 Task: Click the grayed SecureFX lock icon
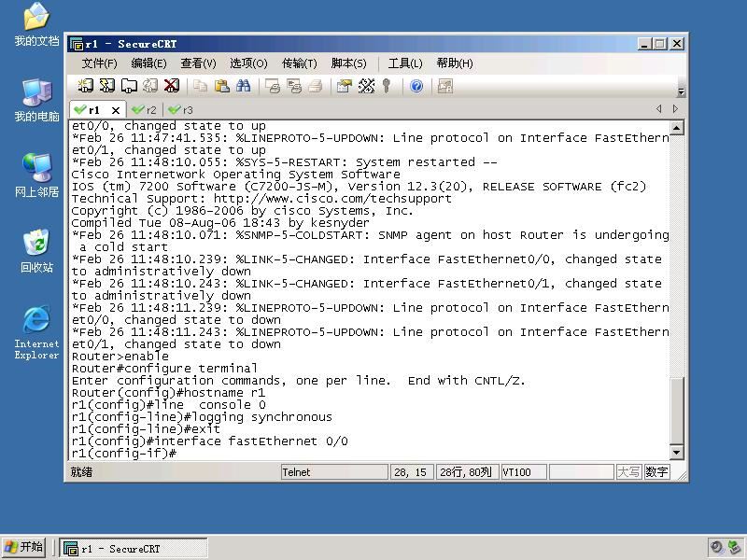point(445,86)
